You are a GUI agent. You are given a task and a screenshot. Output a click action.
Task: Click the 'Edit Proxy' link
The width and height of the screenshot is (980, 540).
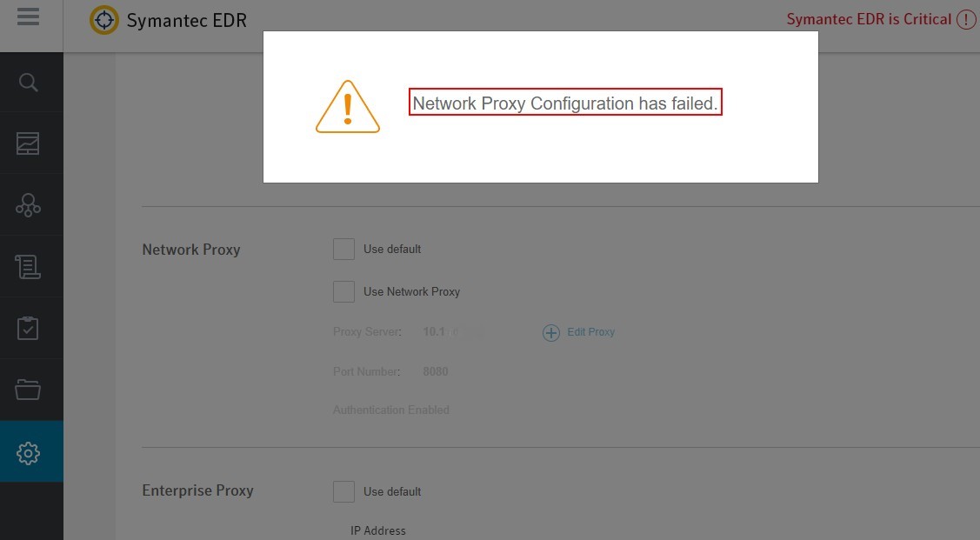(x=590, y=332)
